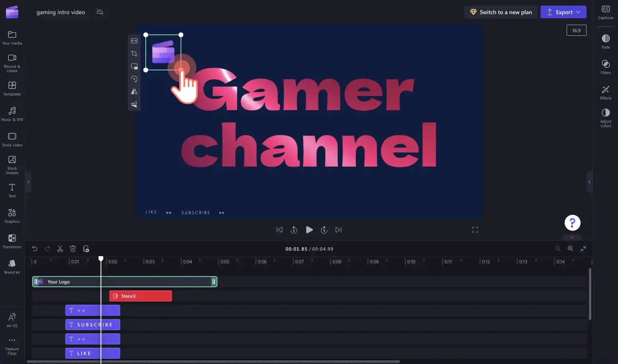The image size is (618, 364).
Task: Expand the left sidebar panel chevron
Action: [x=28, y=182]
